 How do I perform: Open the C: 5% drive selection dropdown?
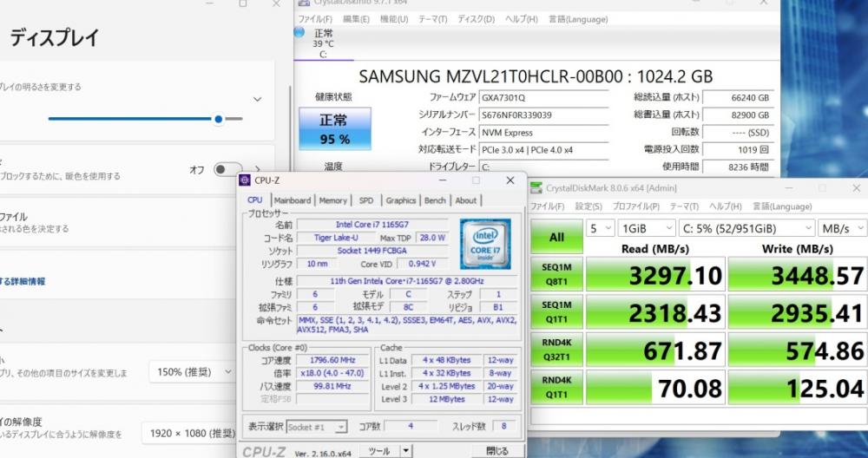[746, 228]
